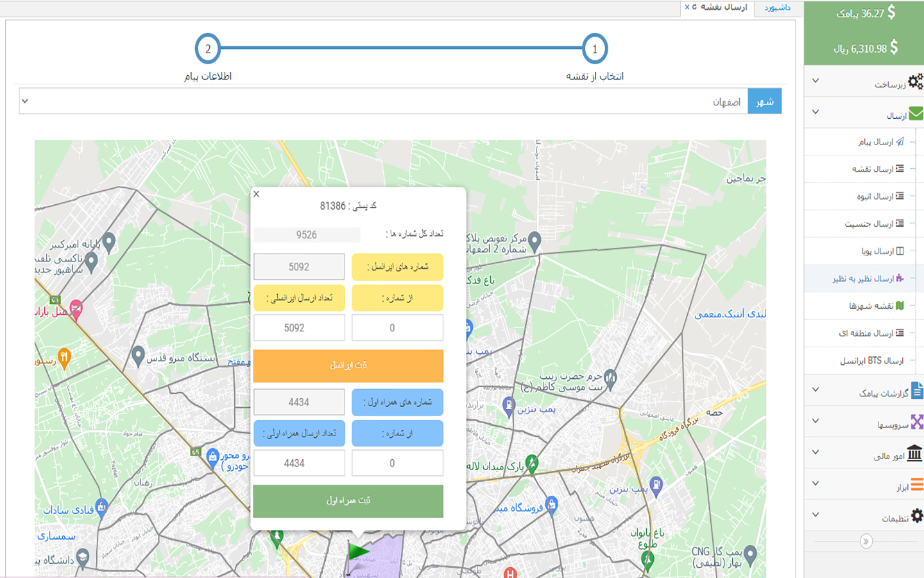The image size is (924, 578).
Task: Go to step 1 انتخاب از نقشه
Action: 595,49
